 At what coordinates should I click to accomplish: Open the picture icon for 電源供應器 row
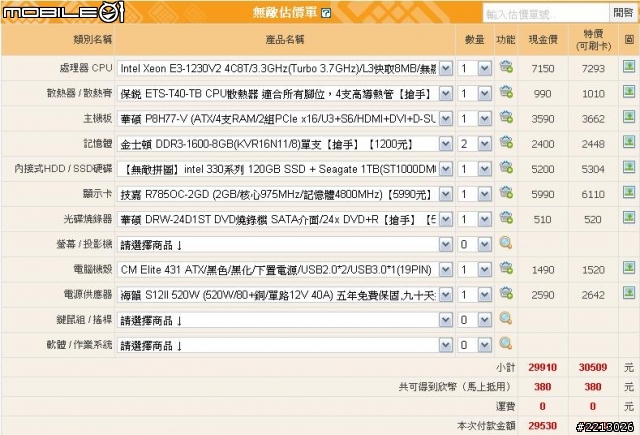(629, 293)
